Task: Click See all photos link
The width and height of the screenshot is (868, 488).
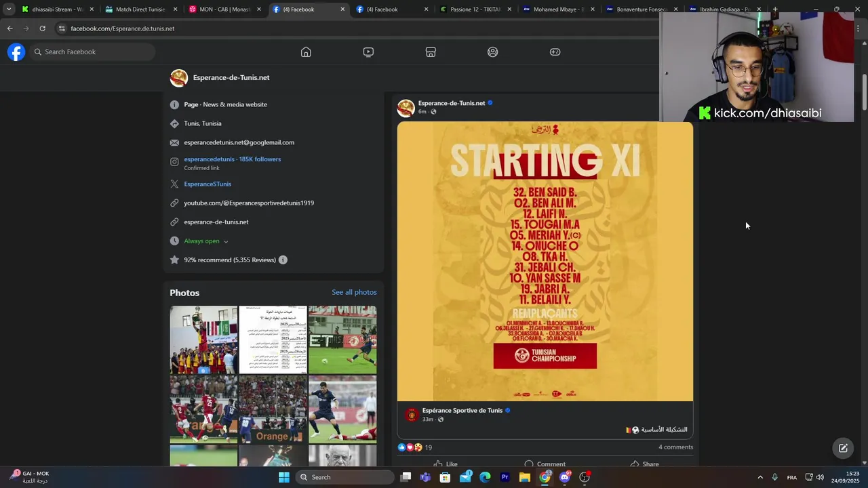Action: point(354,292)
